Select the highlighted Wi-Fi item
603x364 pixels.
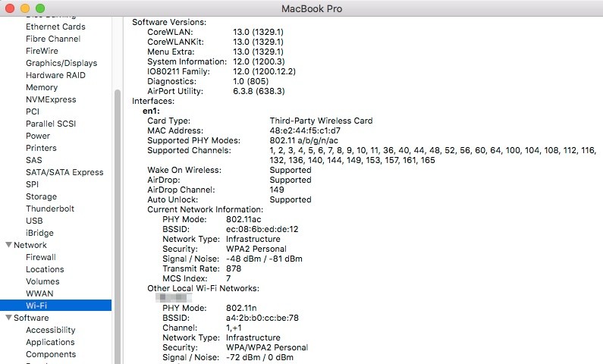click(56, 306)
